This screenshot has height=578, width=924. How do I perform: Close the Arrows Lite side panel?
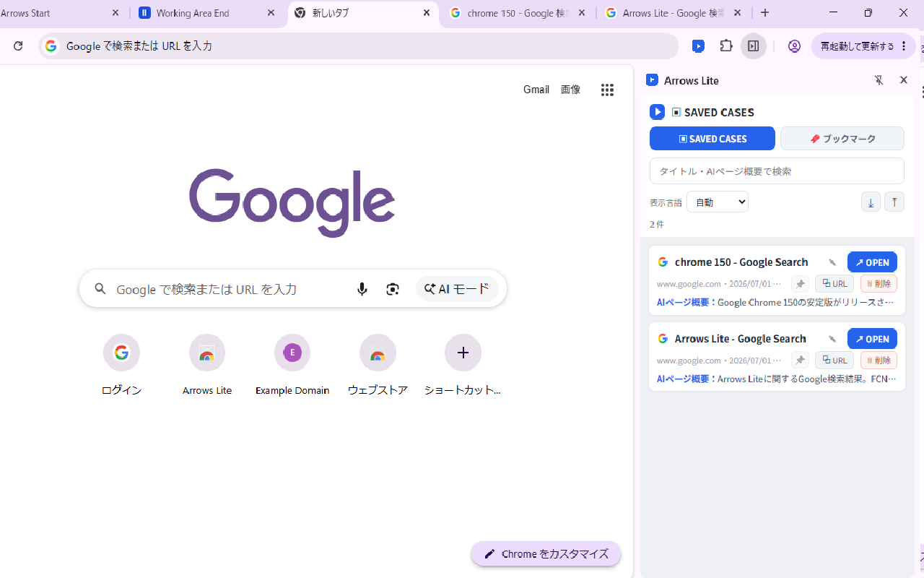(903, 80)
